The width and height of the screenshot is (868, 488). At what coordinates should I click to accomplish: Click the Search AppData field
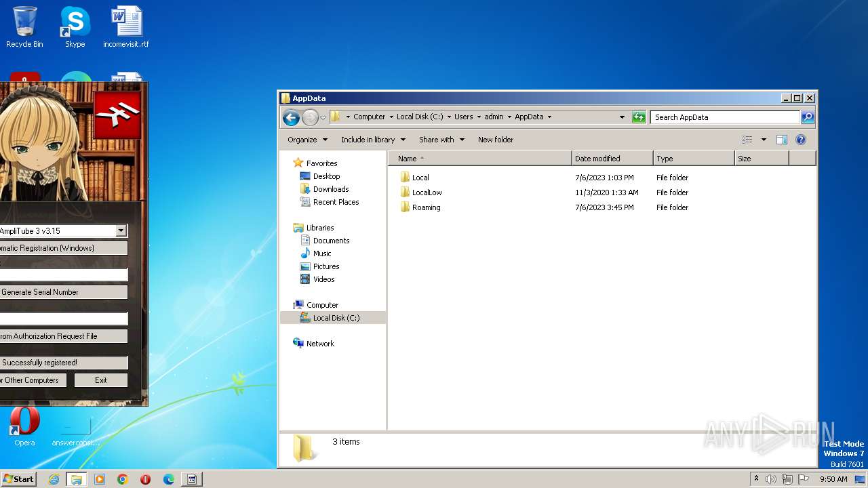coord(725,117)
